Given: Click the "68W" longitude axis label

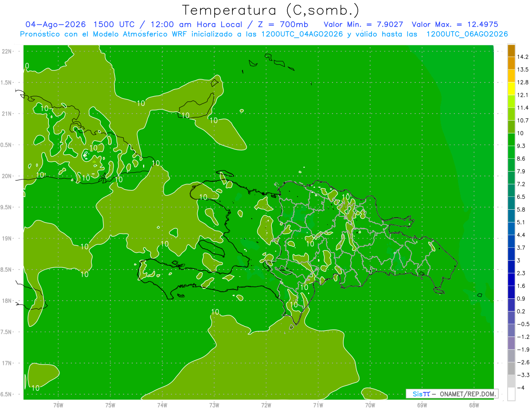Looking at the screenshot, I should pyautogui.click(x=473, y=405).
